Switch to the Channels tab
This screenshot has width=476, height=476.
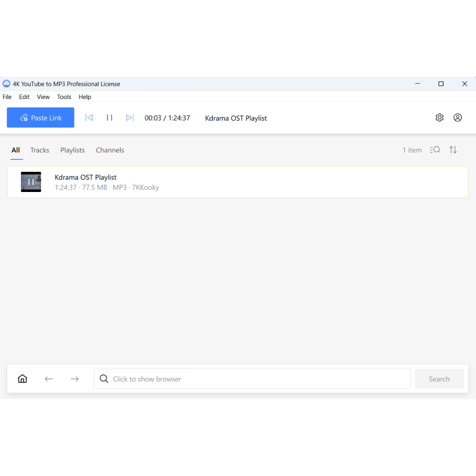tap(110, 150)
